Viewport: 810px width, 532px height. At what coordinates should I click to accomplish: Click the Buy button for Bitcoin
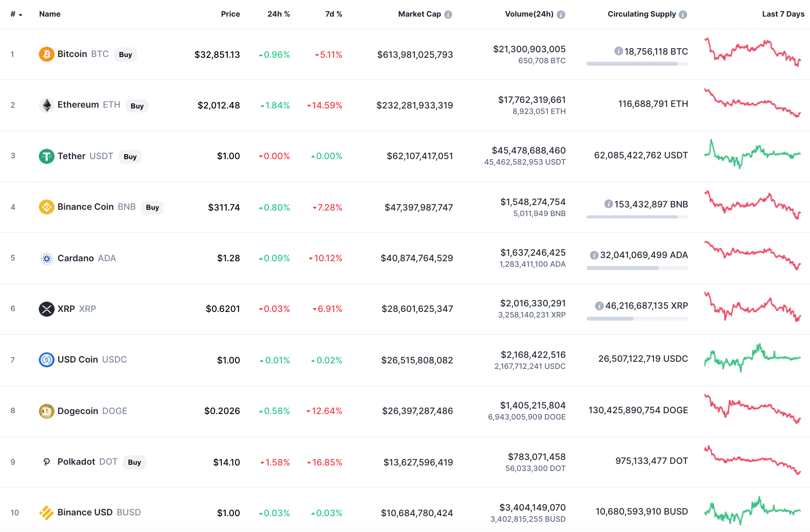tap(125, 55)
